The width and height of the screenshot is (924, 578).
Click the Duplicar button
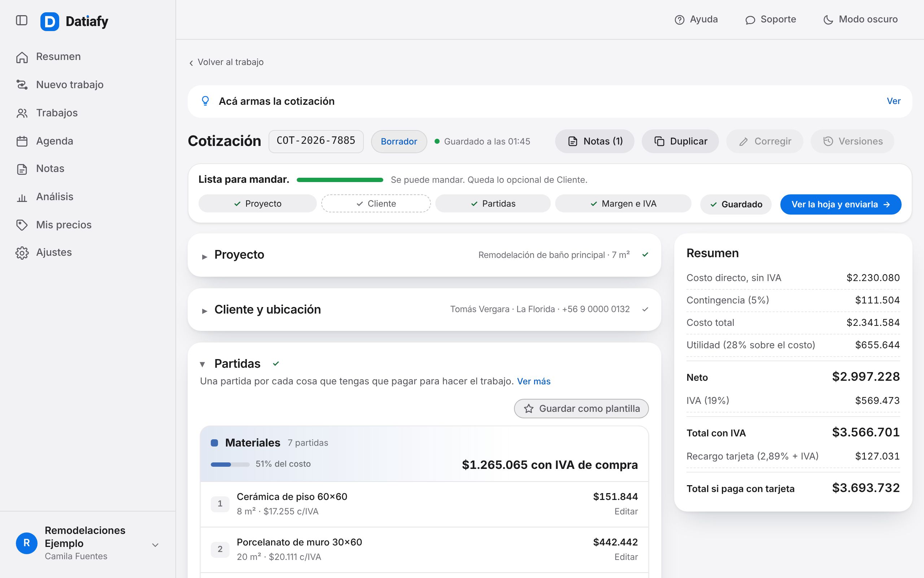coord(680,142)
